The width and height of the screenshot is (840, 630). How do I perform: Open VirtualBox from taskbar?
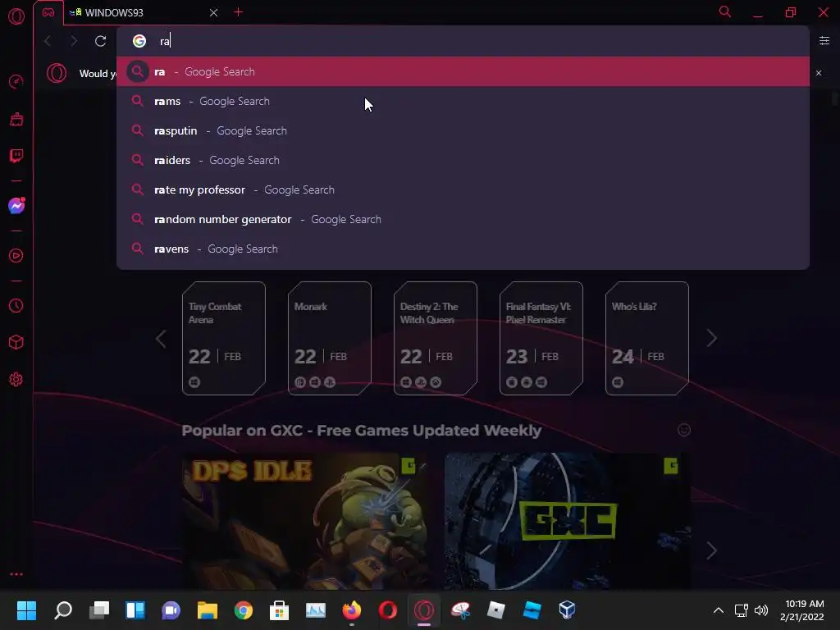567,609
